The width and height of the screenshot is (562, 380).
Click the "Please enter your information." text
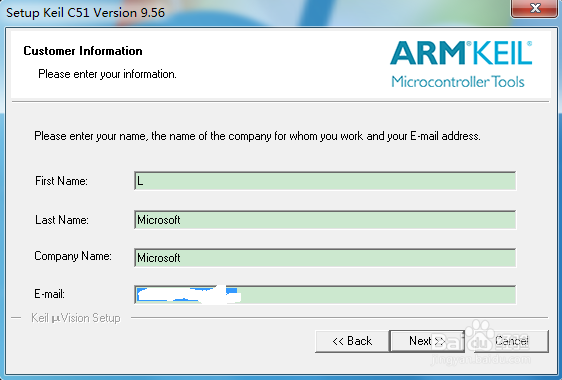point(107,74)
